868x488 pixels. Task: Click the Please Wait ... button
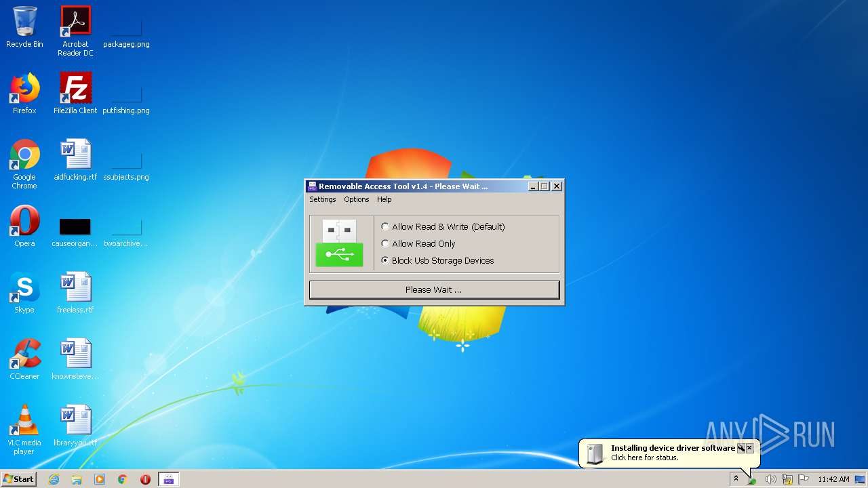434,289
